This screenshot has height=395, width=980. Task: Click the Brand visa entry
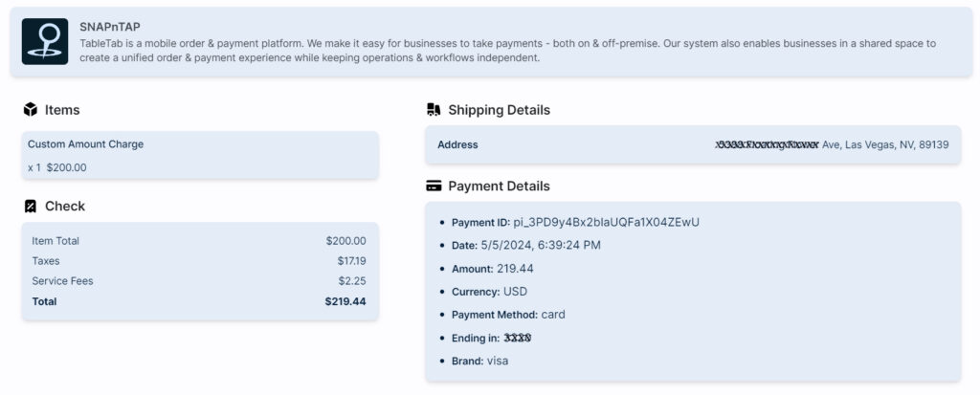pos(479,362)
